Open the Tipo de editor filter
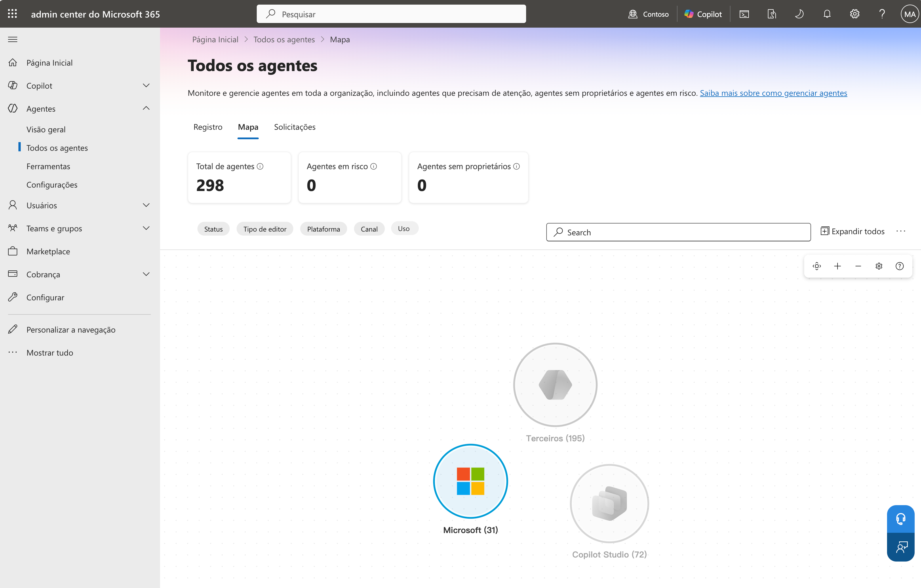Image resolution: width=921 pixels, height=588 pixels. pos(265,229)
